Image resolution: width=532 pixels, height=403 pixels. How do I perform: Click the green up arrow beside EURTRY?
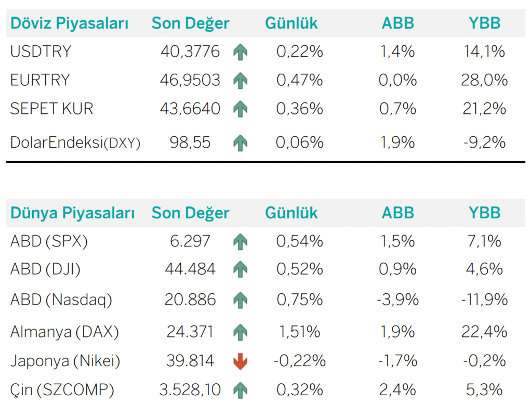coord(240,80)
